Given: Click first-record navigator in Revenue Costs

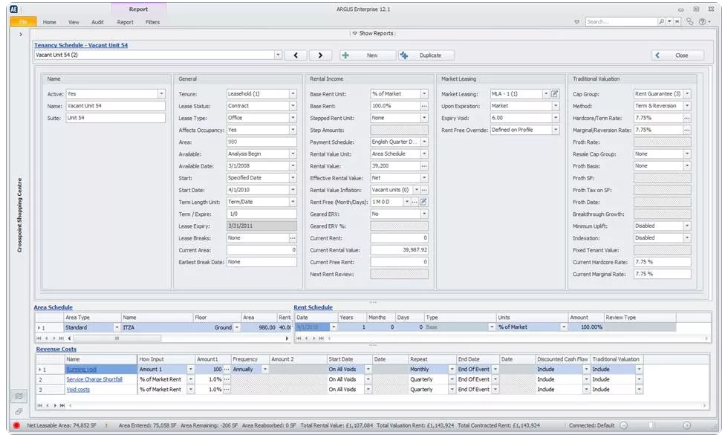Looking at the screenshot, I should click(40, 406).
